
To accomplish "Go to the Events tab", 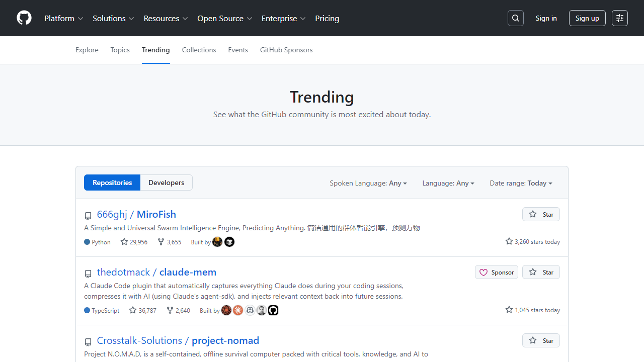I will (238, 50).
